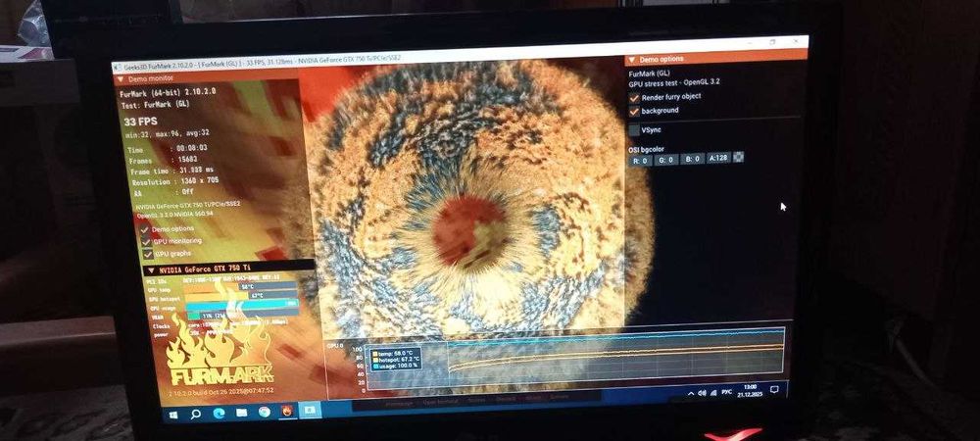The width and height of the screenshot is (980, 441).
Task: Click the usage: 100.0 % graph legend entry
Action: (395, 367)
